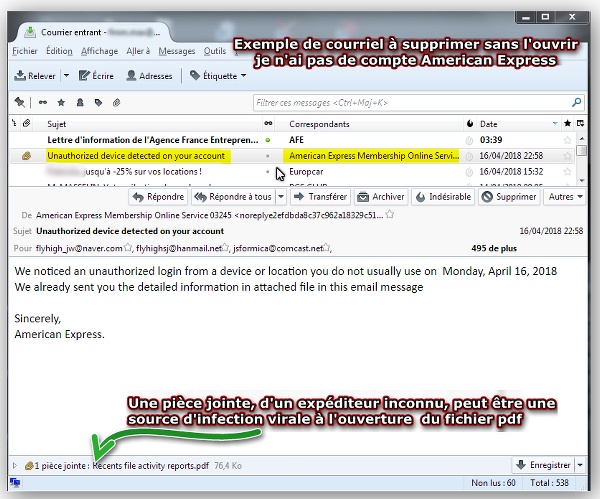Click the Supprimer delete button
Image resolution: width=600 pixels, height=499 pixels.
click(509, 197)
